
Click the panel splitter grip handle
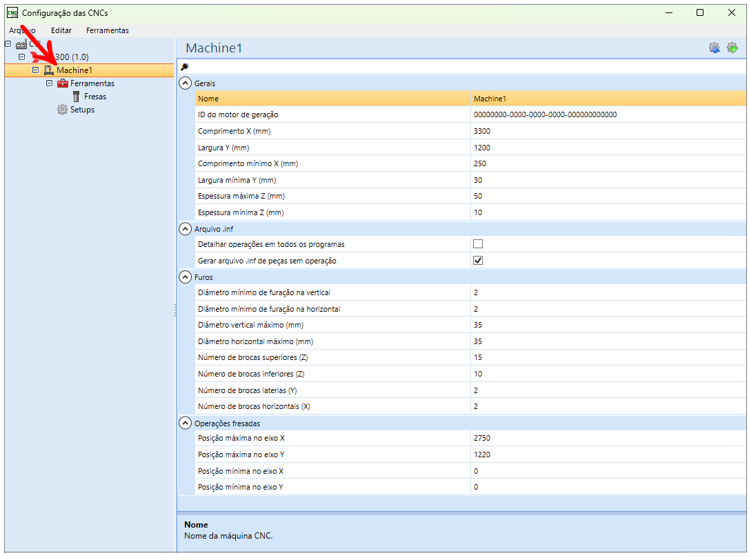tap(175, 310)
